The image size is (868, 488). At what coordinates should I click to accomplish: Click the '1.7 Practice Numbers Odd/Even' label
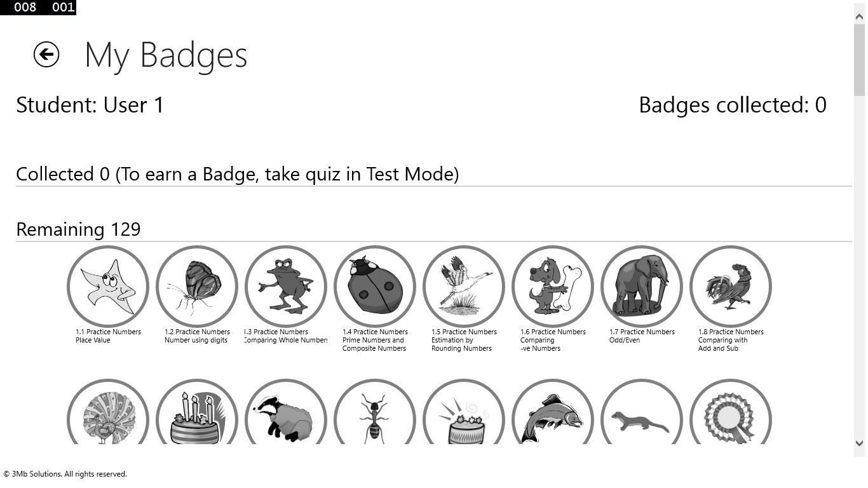tap(642, 336)
